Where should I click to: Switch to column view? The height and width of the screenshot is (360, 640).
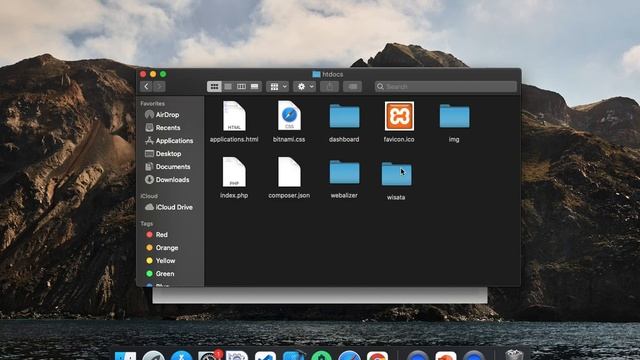tap(241, 87)
